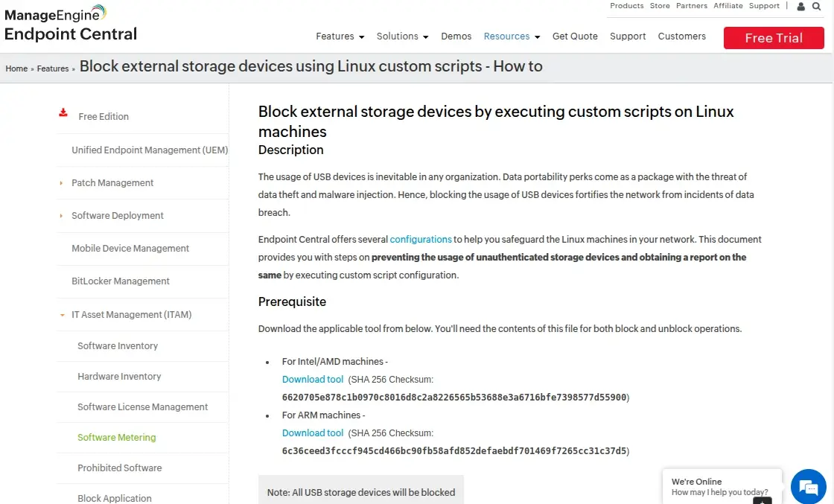Go to Home breadcrumb link

point(16,68)
